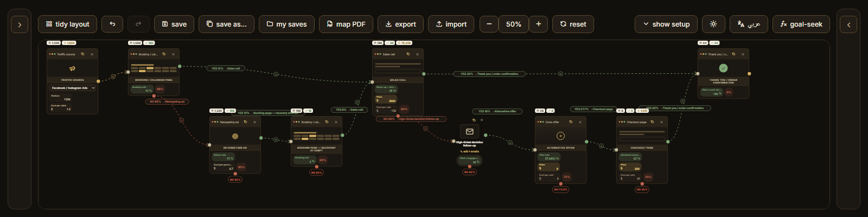
Task: Click the 'NO 72.3%' drop-off badge
Action: pyautogui.click(x=560, y=189)
